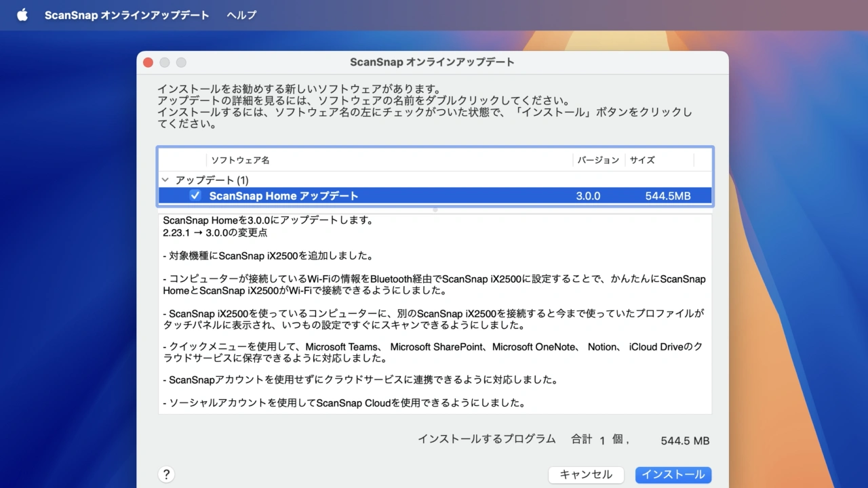Open the ScanSnap オンラインアップデート menu

[127, 15]
